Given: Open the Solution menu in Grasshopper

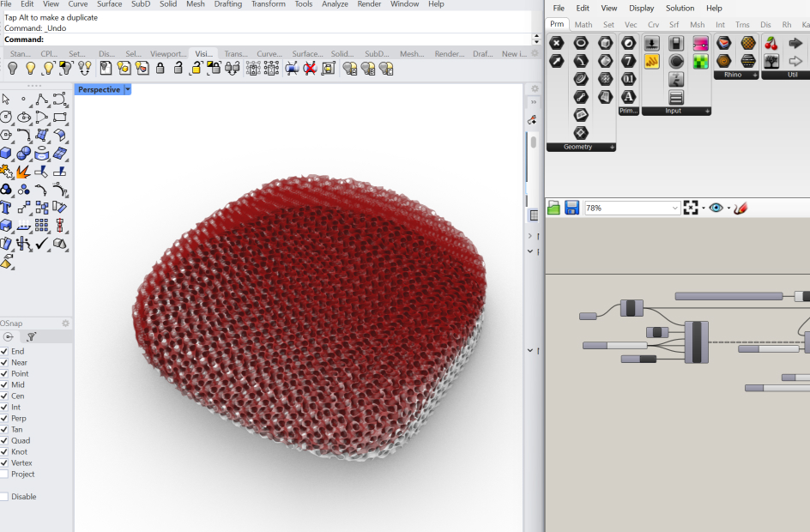Looking at the screenshot, I should coord(680,8).
